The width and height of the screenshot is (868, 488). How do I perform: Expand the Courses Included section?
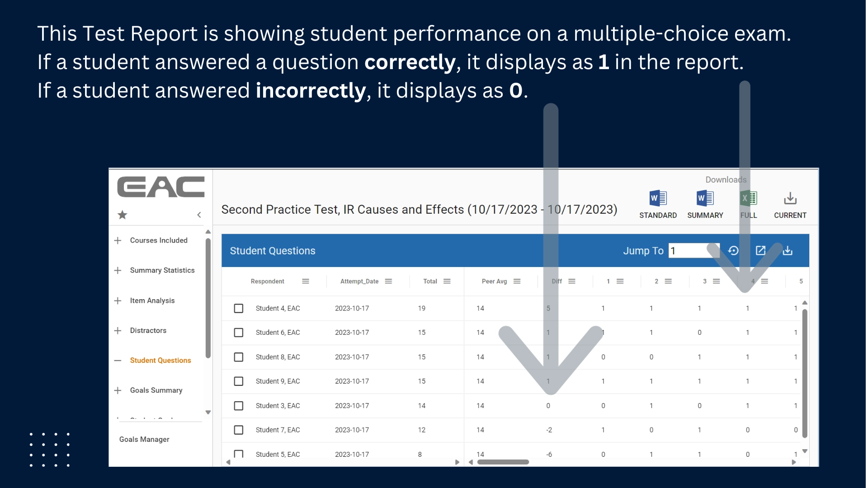point(118,240)
